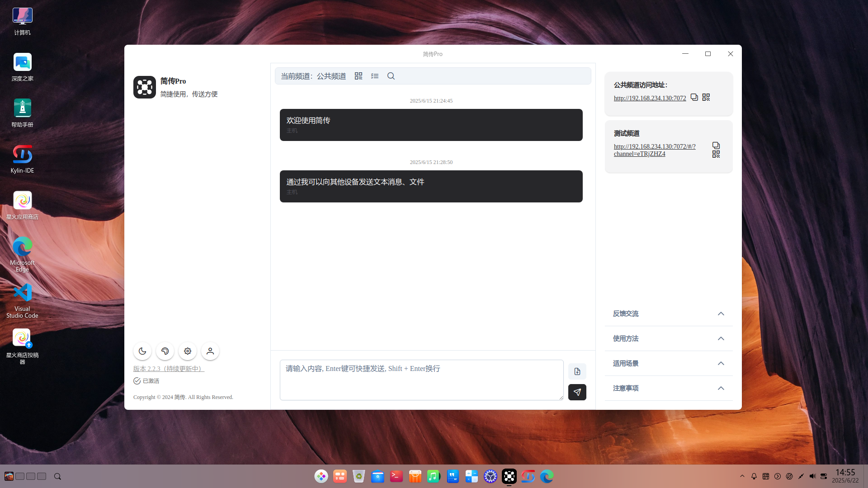Switch to list view icon in channel bar
Viewport: 868px width, 488px height.
(x=375, y=76)
